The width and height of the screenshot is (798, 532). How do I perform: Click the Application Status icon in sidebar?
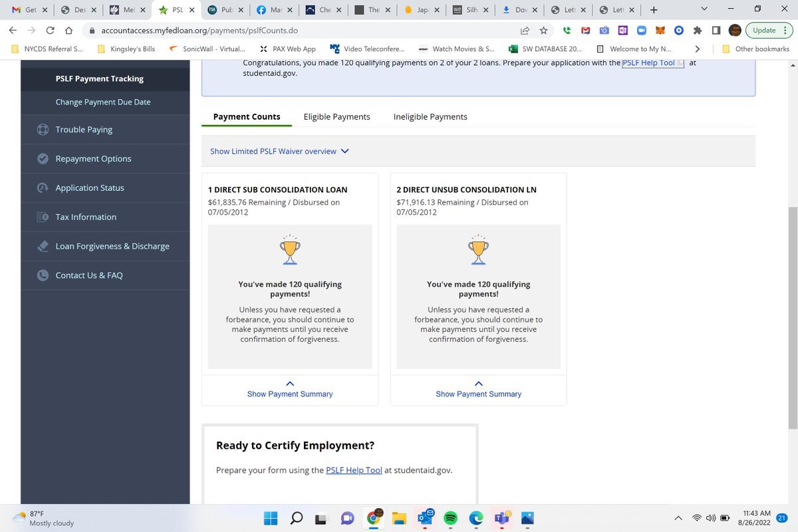pos(43,188)
